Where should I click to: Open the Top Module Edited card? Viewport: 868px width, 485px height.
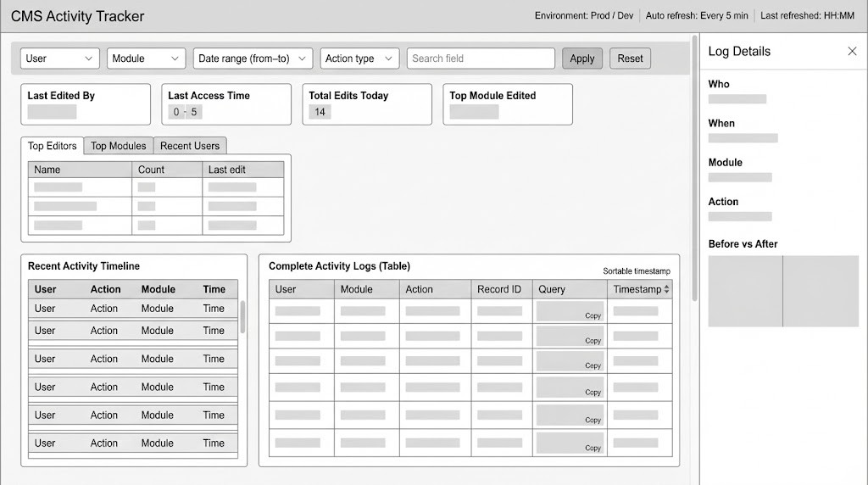[x=508, y=104]
